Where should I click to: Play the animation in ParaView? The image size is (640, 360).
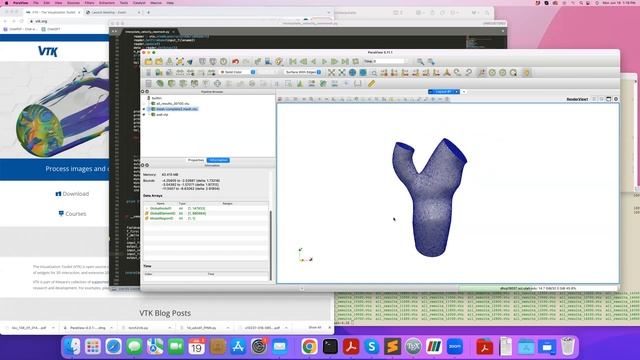click(x=324, y=62)
